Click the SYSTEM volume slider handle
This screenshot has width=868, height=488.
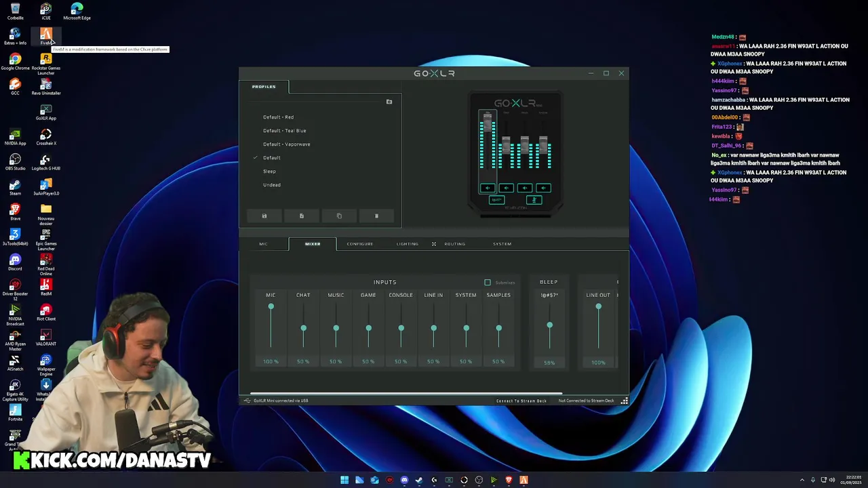pos(466,329)
